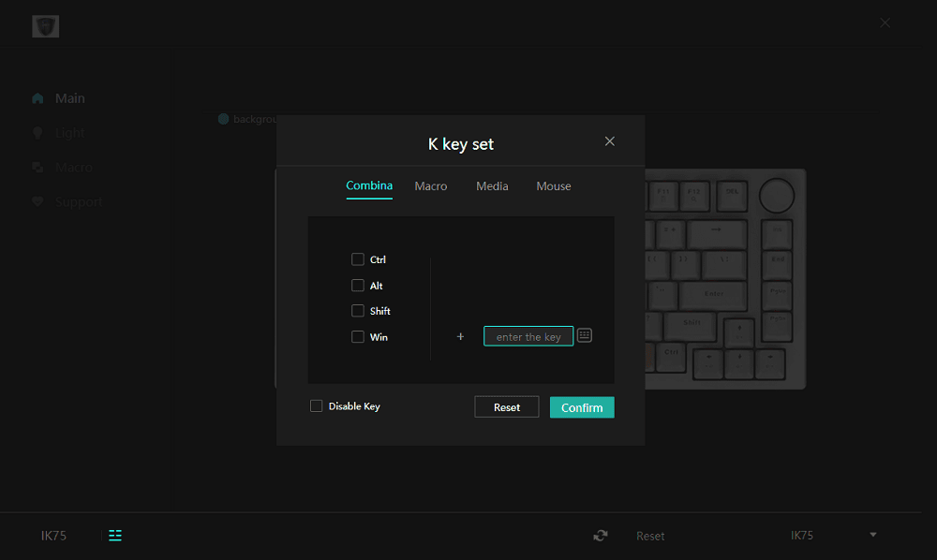Click the MSI dragon logo icon
The image size is (937, 560).
pos(45,25)
